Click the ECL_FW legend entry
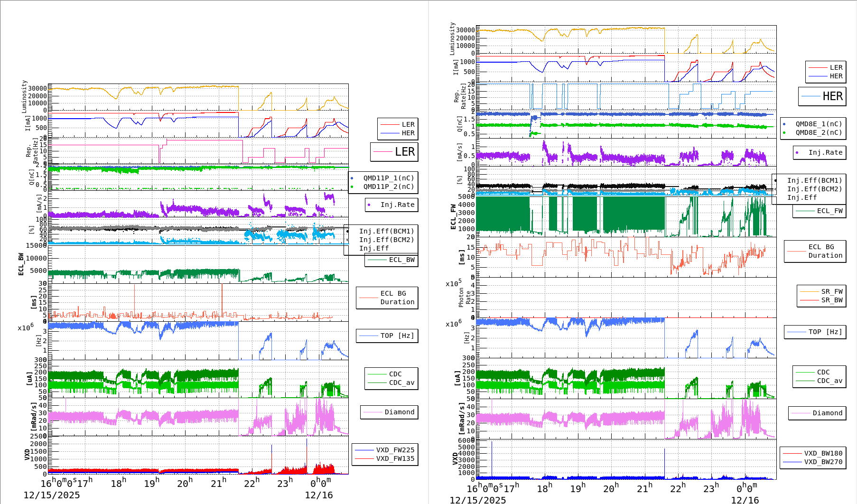Viewport: 857px width, 504px height. tap(829, 211)
